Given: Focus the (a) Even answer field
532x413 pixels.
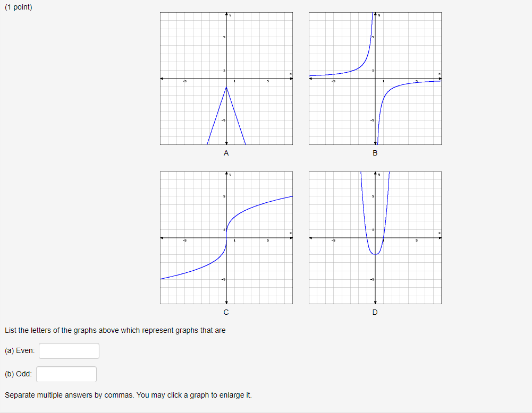Looking at the screenshot, I should coord(69,351).
